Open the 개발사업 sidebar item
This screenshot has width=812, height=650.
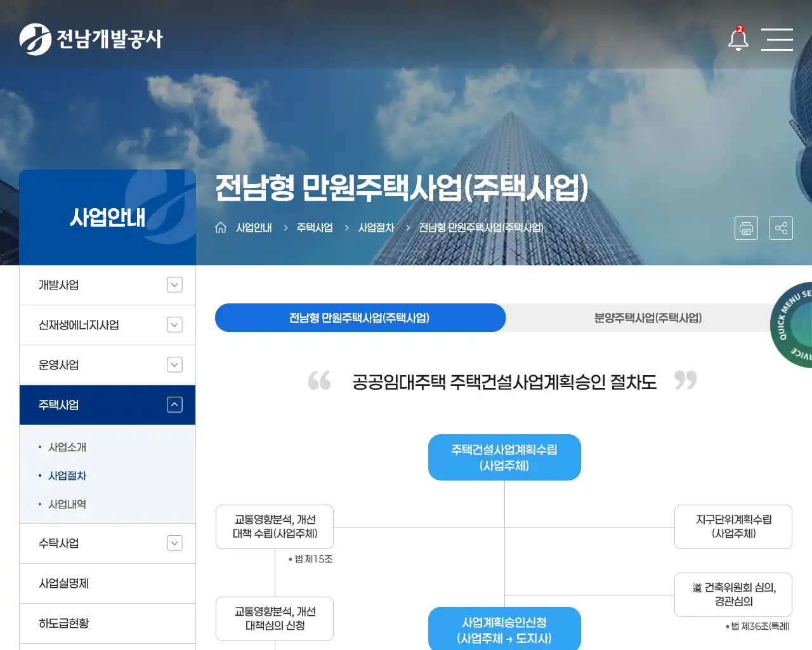pos(107,285)
